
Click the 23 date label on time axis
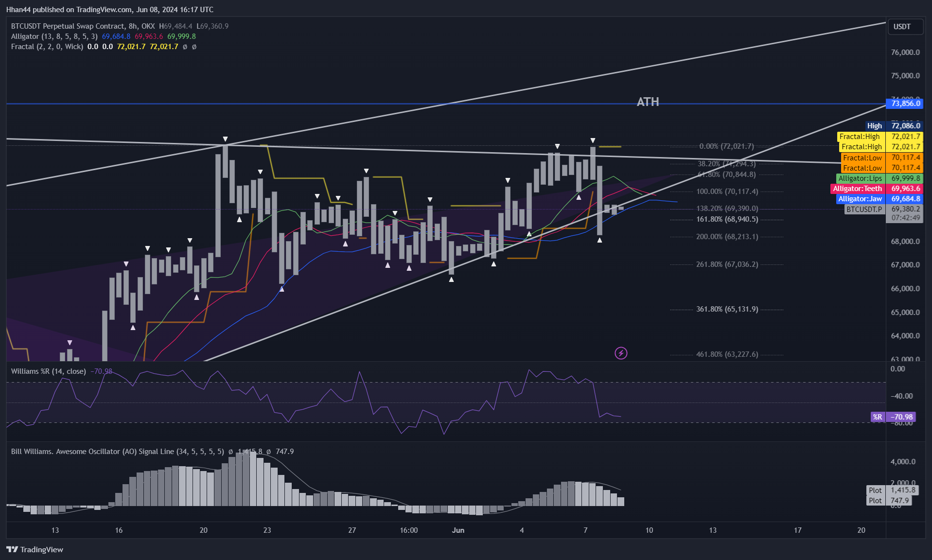(267, 530)
